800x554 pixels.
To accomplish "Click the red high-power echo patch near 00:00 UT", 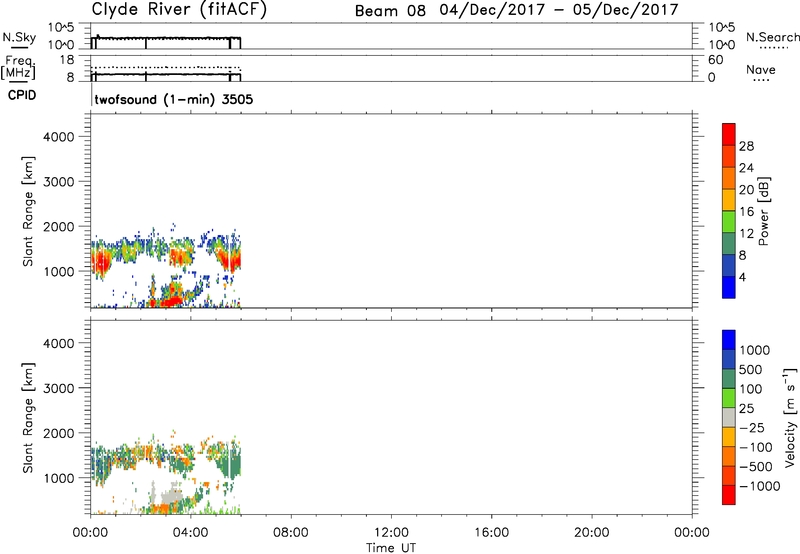I will click(101, 262).
